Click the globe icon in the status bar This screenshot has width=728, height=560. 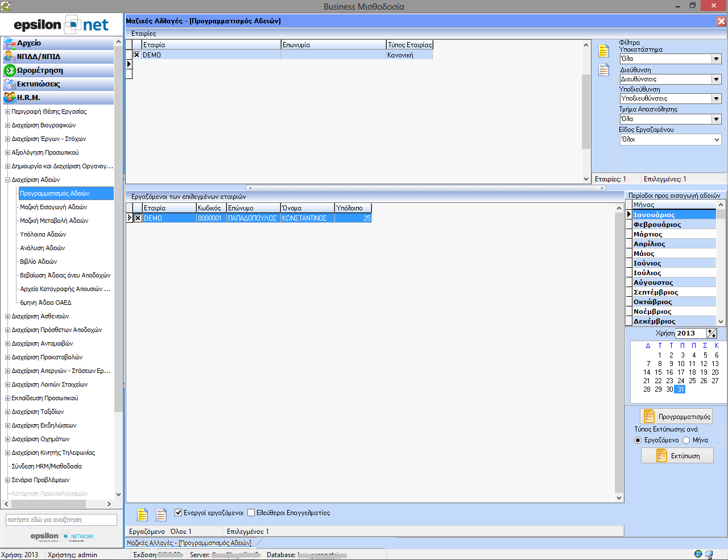698,554
